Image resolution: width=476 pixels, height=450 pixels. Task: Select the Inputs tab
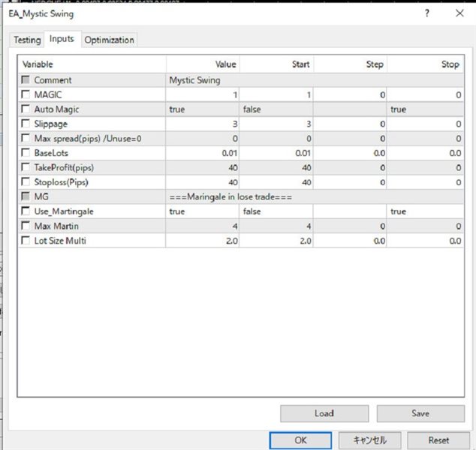pos(62,39)
